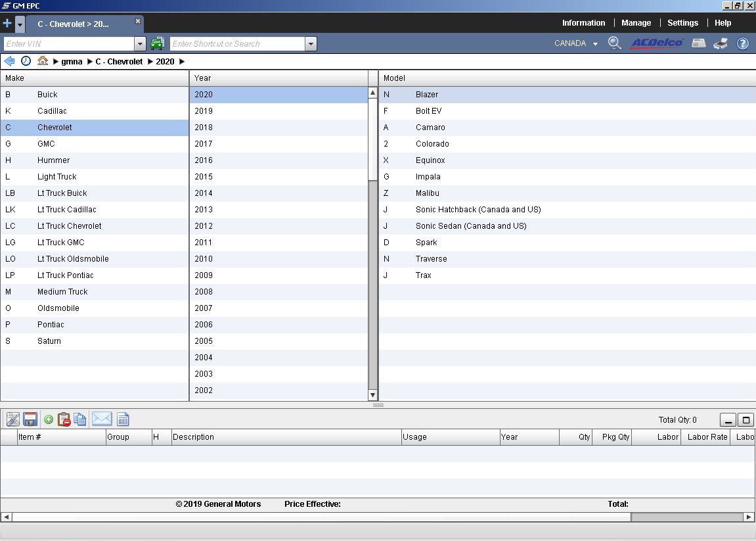The width and height of the screenshot is (756, 541).
Task: Select Hummer make
Action: pyautogui.click(x=95, y=160)
